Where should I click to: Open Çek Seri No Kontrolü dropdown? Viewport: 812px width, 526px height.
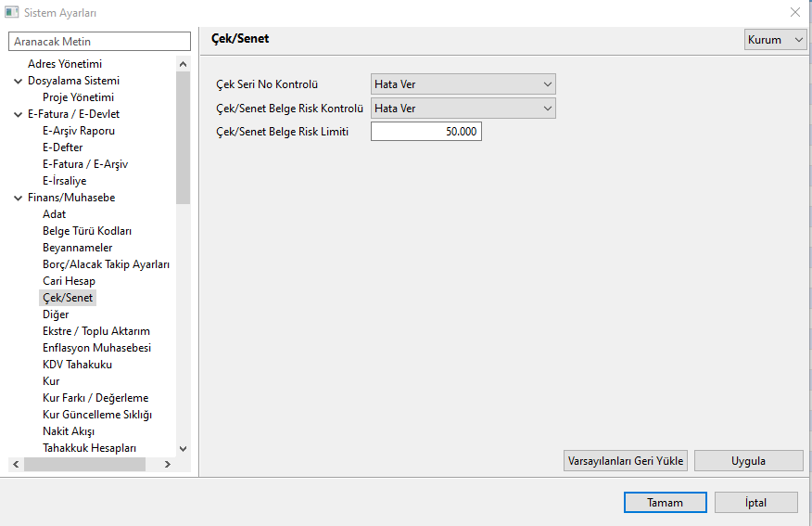(463, 84)
